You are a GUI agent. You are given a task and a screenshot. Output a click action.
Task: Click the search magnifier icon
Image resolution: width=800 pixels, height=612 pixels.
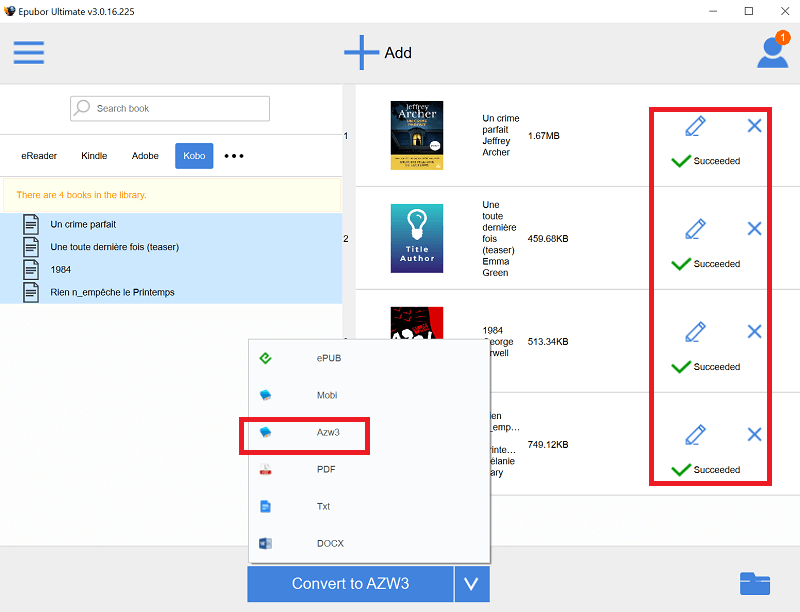[82, 108]
